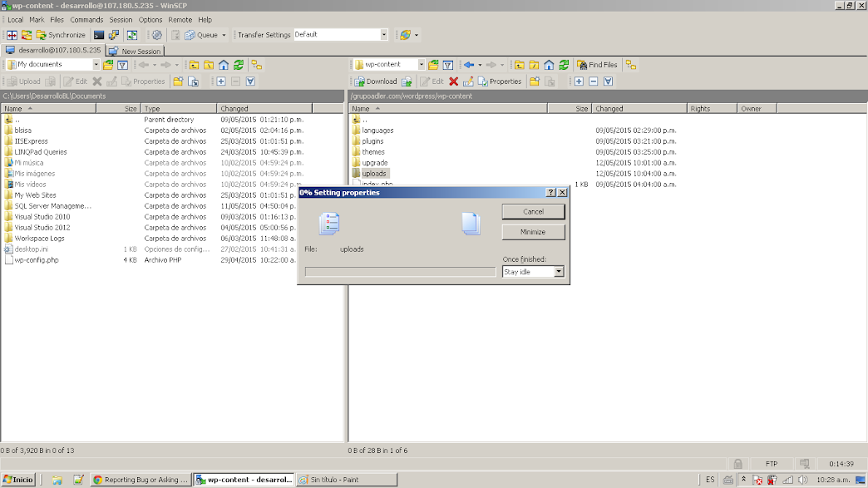868x488 pixels.
Task: Select the plugins folder in remote panel
Action: [x=372, y=141]
